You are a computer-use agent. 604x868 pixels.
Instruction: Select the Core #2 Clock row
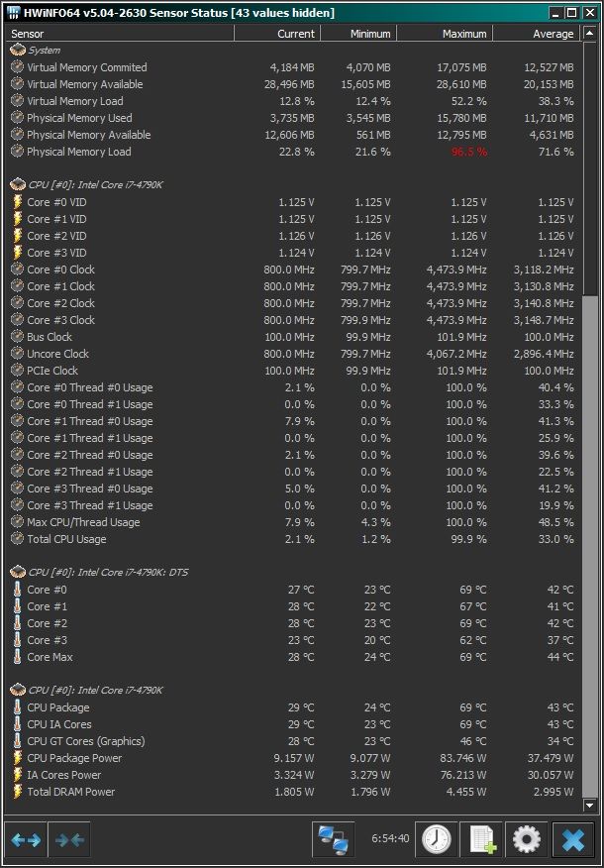(293, 303)
